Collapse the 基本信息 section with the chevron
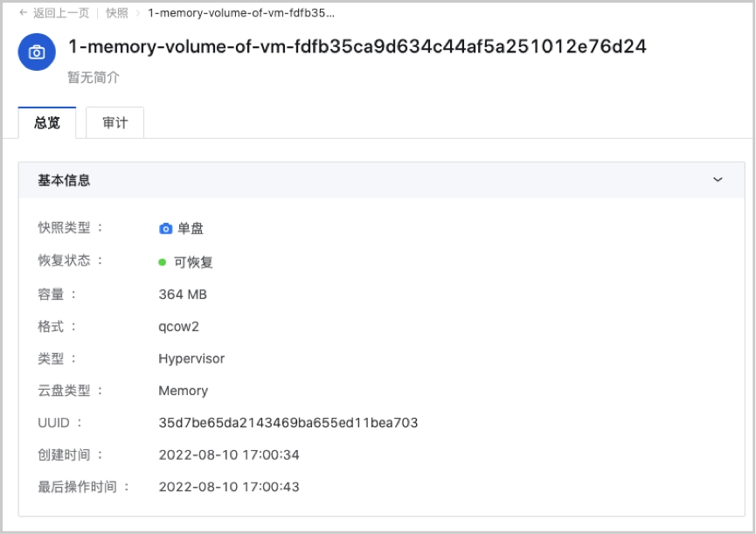The image size is (756, 534). pos(718,180)
